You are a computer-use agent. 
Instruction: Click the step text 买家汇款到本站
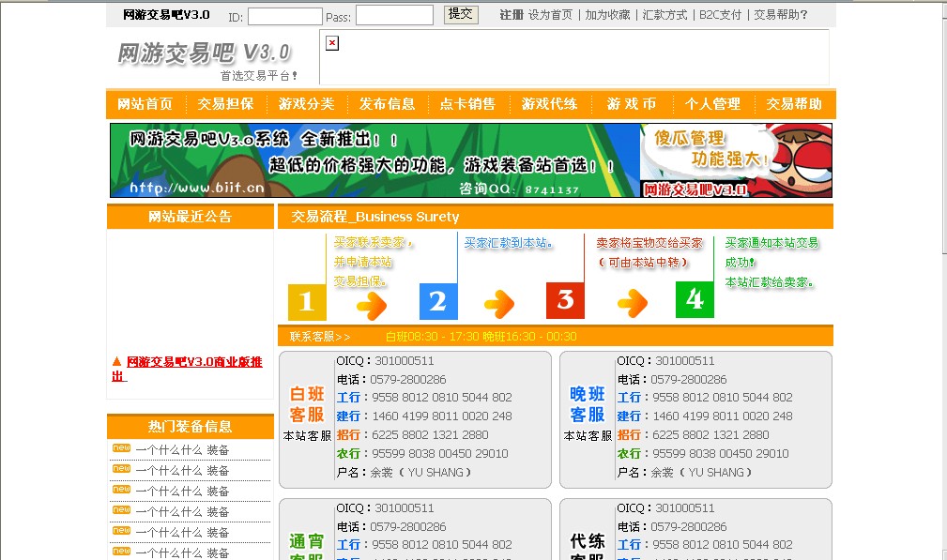point(509,243)
